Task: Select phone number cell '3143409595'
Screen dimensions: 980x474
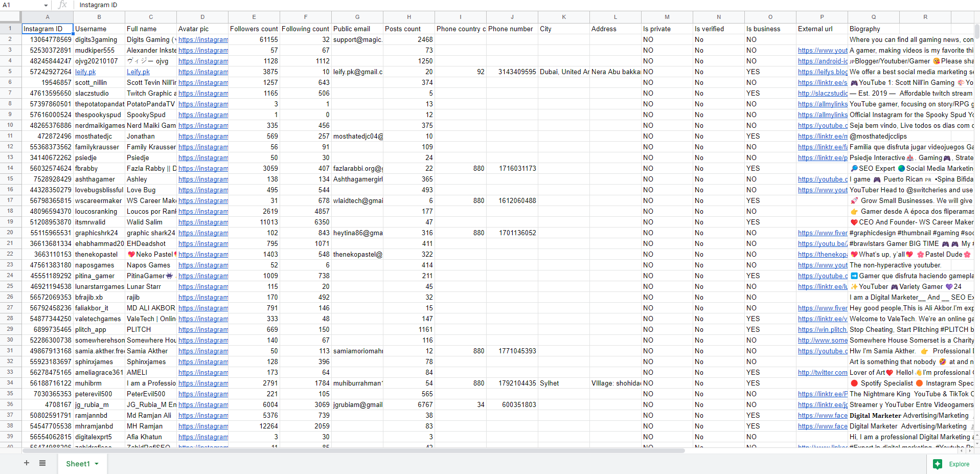Action: (512, 72)
